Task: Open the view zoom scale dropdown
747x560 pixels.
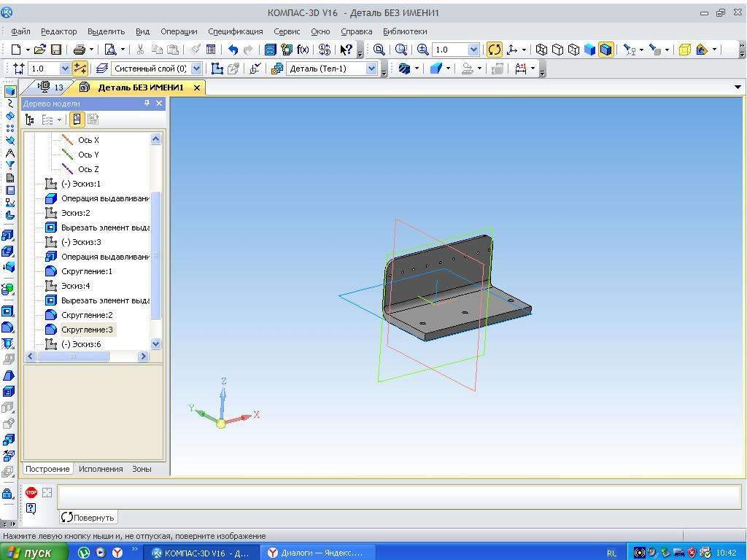Action: tap(473, 50)
